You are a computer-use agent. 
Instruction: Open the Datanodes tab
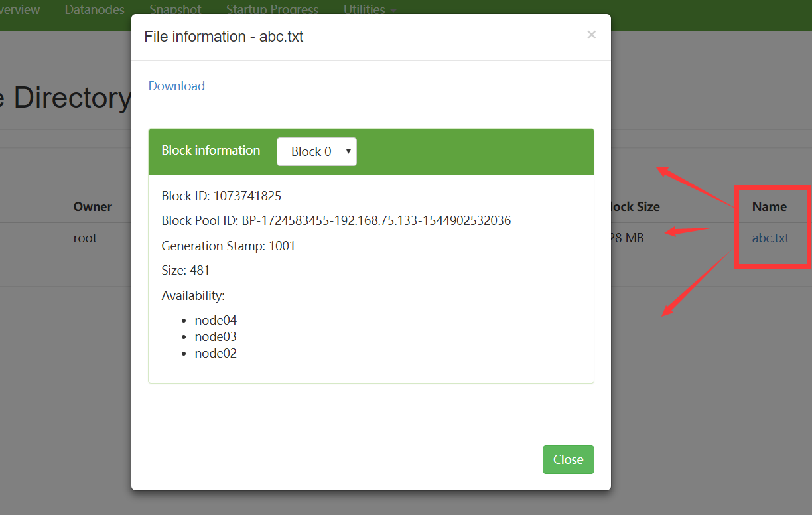(95, 9)
